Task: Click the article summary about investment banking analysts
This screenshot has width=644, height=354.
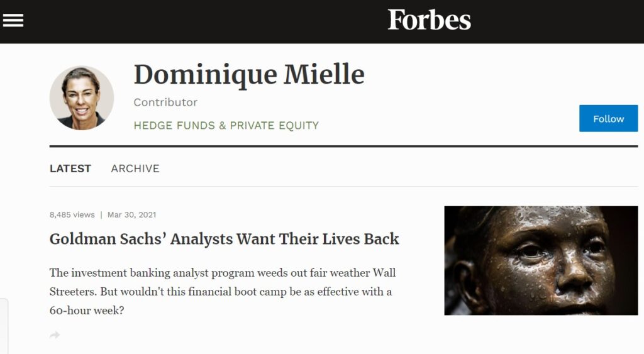Action: point(223,292)
